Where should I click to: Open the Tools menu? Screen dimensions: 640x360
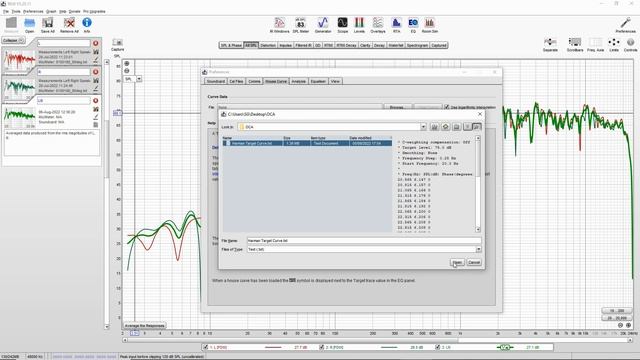(16, 11)
